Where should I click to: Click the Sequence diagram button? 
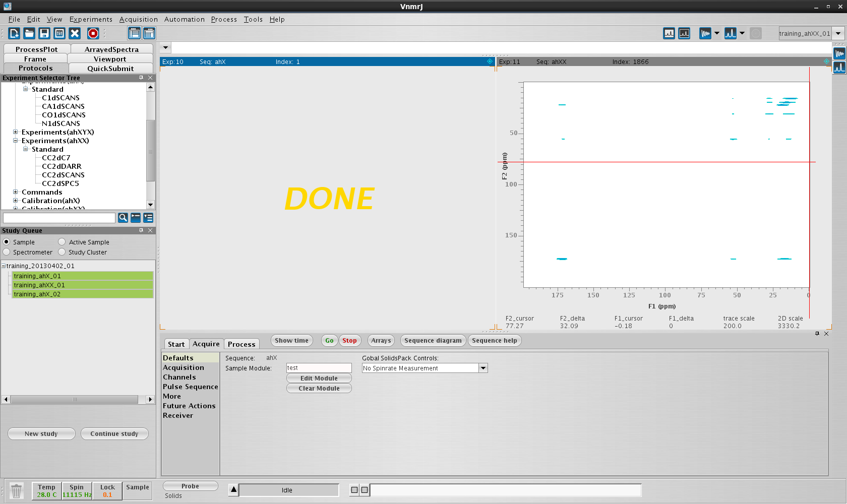[433, 341]
